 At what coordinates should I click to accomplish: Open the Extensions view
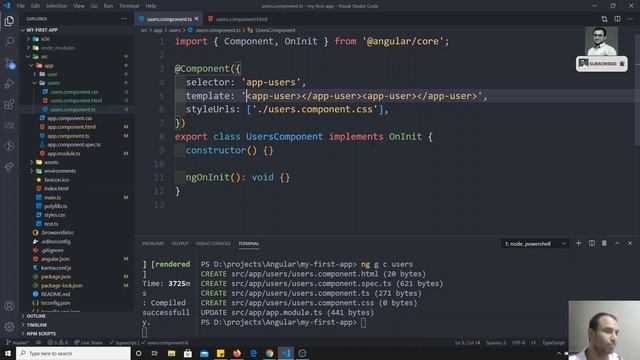pos(9,104)
